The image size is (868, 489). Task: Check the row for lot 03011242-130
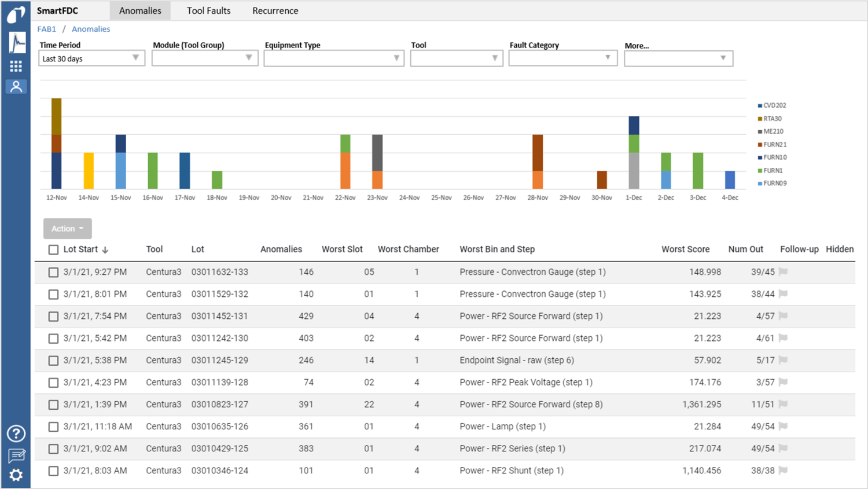53,339
